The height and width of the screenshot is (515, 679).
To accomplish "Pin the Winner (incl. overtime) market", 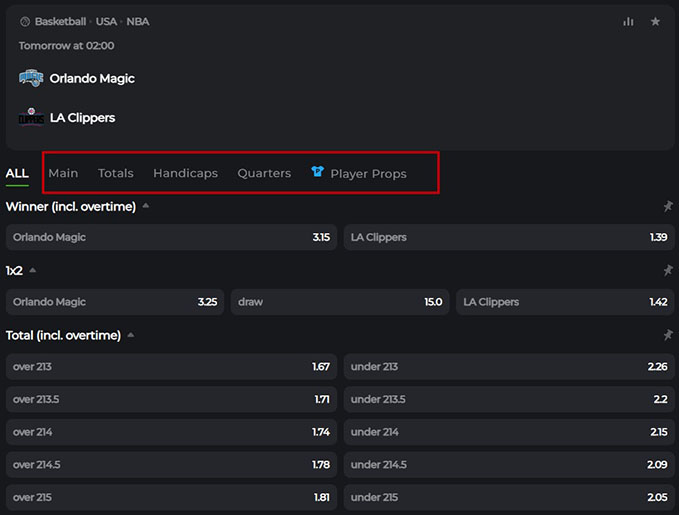I will click(x=668, y=207).
